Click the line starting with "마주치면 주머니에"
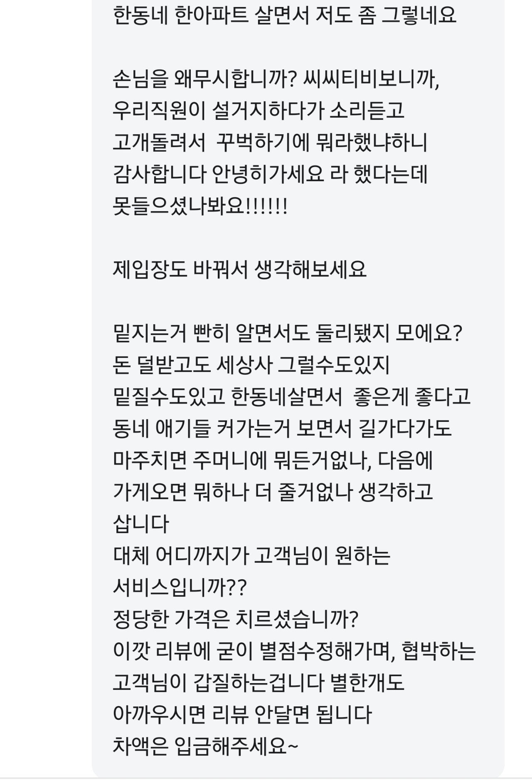The height and width of the screenshot is (780, 532). coord(273,460)
